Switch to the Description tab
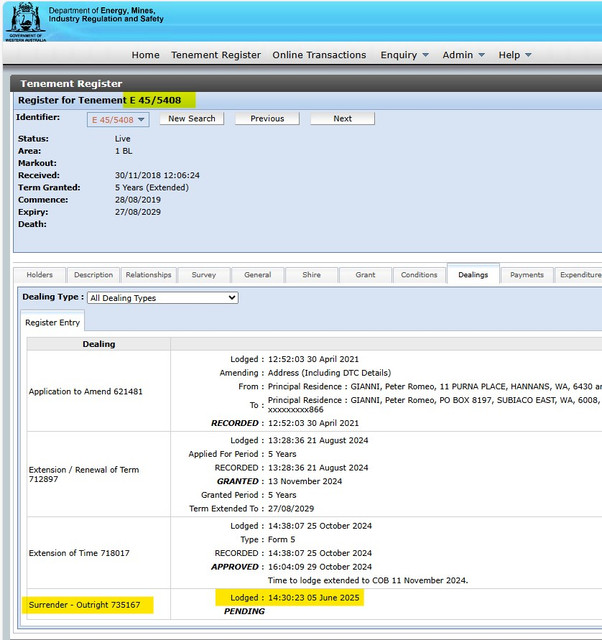Viewport: 602px width, 640px height. (93, 275)
